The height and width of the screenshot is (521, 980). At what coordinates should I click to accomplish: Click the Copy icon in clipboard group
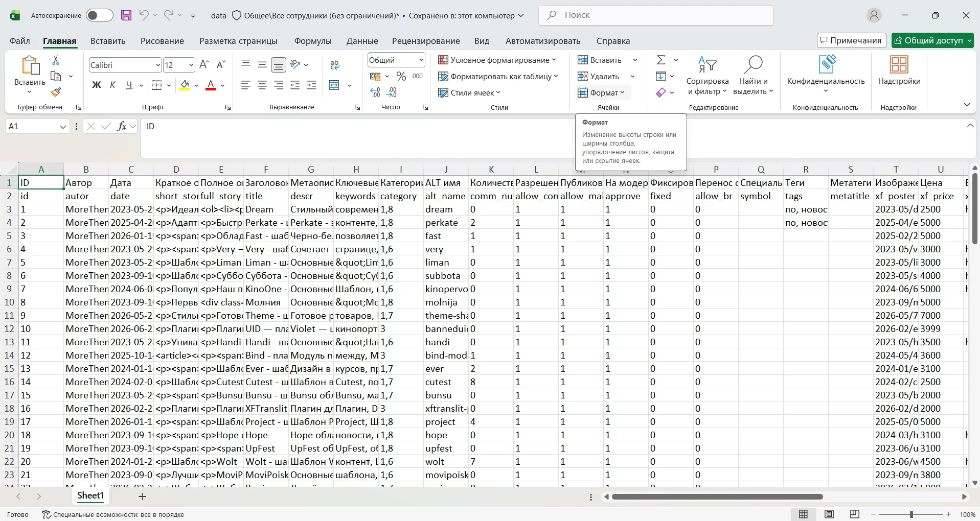[56, 76]
